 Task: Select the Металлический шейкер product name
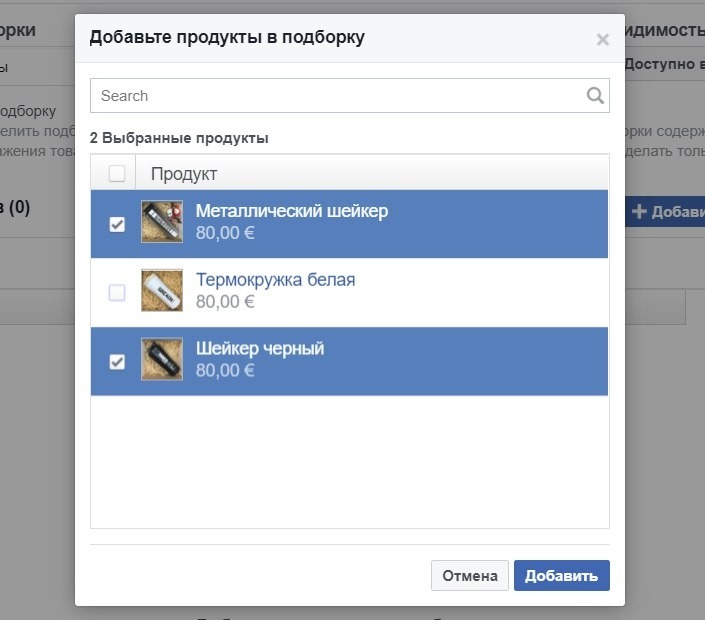[x=292, y=211]
